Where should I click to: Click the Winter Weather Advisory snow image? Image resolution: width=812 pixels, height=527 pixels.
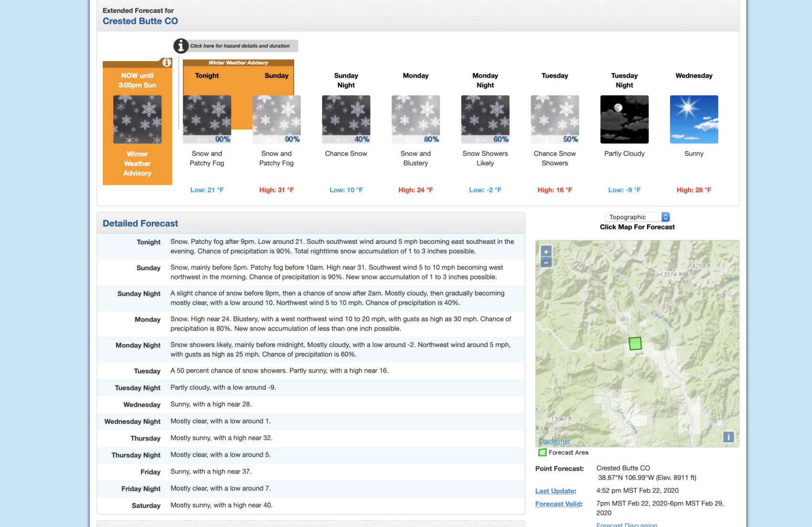[x=138, y=119]
